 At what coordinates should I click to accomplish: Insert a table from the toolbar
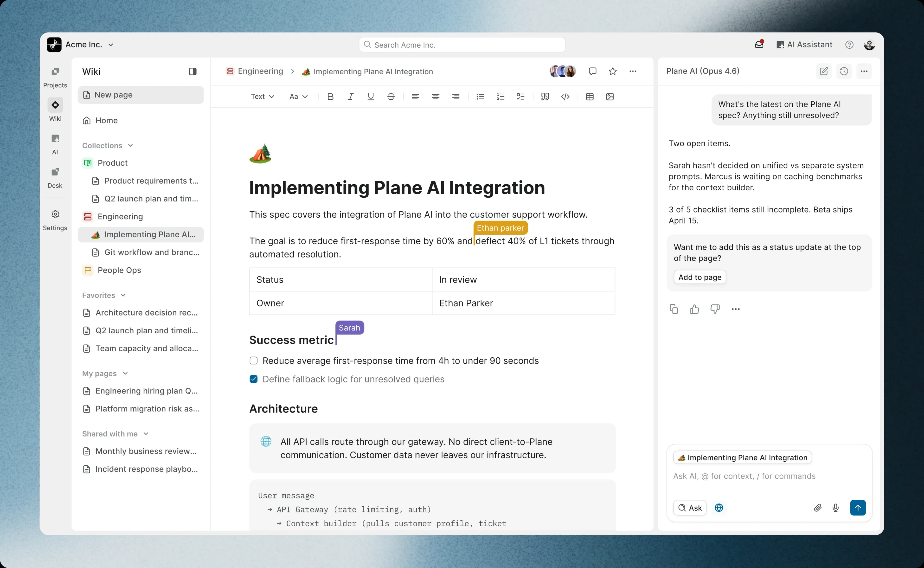pyautogui.click(x=590, y=97)
